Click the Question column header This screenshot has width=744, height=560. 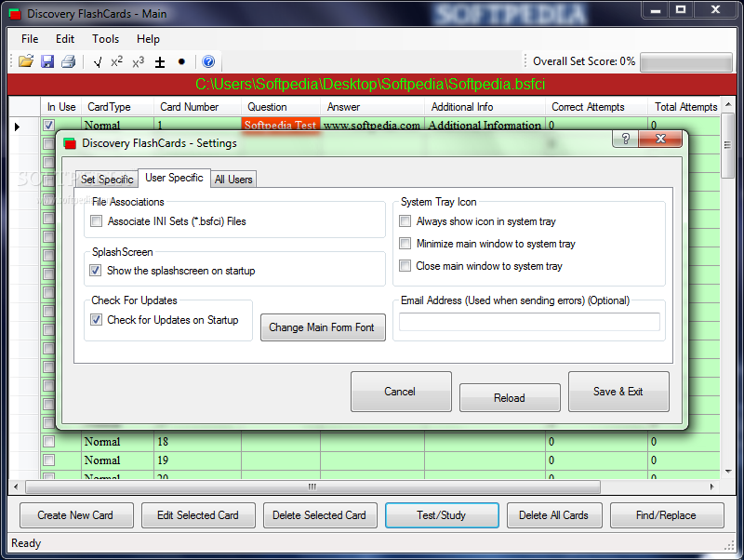point(281,107)
